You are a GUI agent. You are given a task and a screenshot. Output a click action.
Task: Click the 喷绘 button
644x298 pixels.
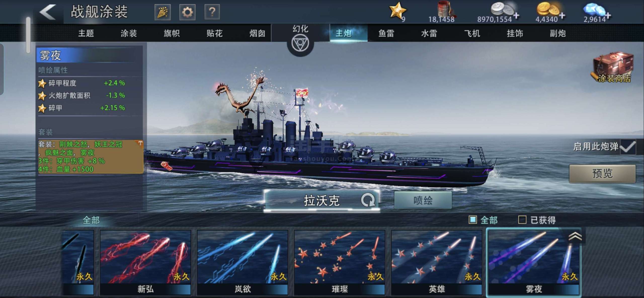pos(423,200)
